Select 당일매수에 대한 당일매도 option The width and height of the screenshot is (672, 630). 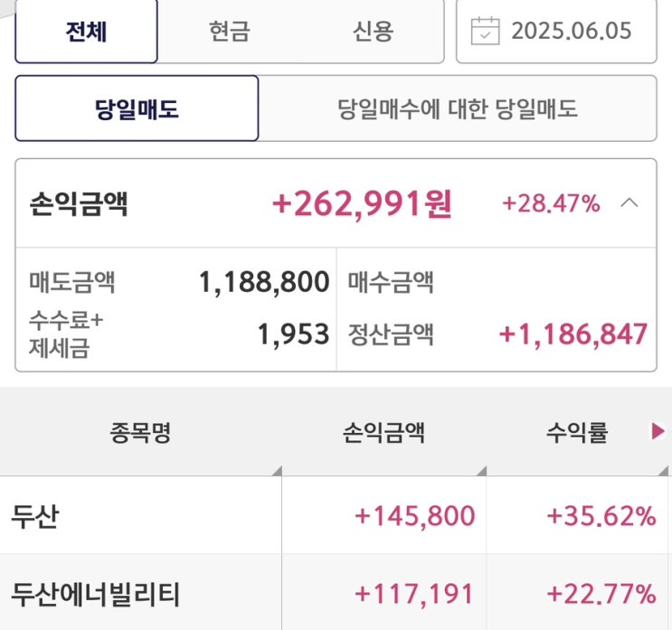(457, 108)
